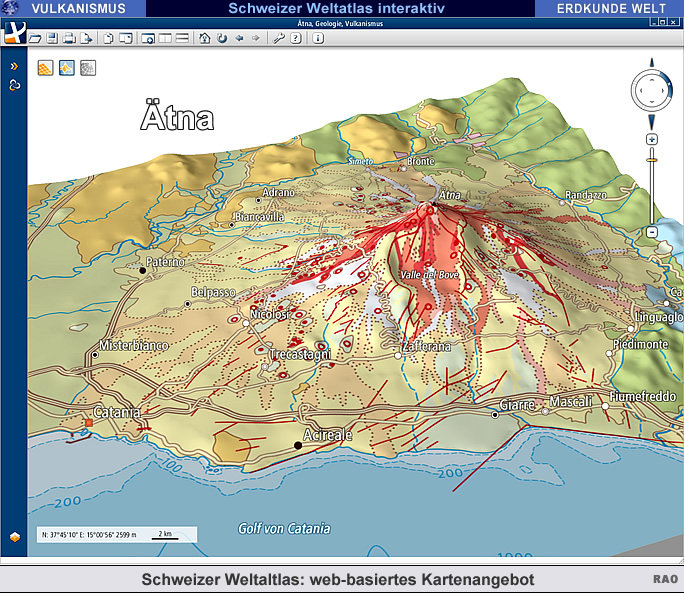The width and height of the screenshot is (684, 597).
Task: Go forward with right arrow icon
Action: tap(256, 38)
